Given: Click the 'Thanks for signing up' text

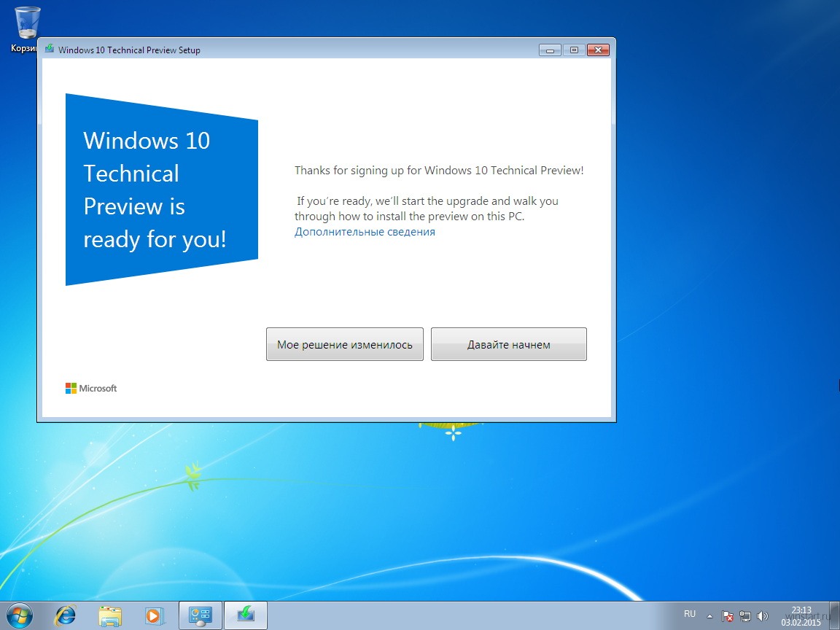Looking at the screenshot, I should pyautogui.click(x=439, y=171).
